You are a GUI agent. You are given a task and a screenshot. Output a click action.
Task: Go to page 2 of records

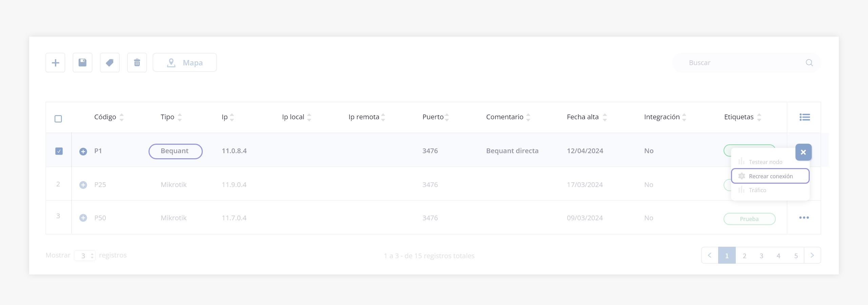point(744,256)
